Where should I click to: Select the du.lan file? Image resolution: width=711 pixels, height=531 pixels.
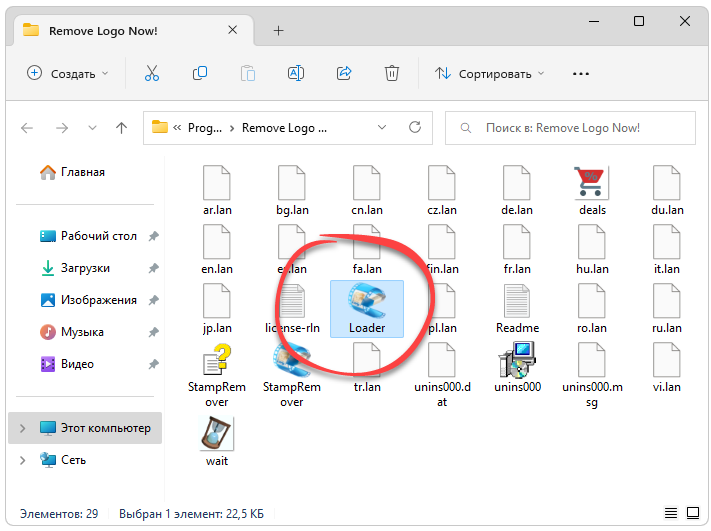pyautogui.click(x=667, y=191)
